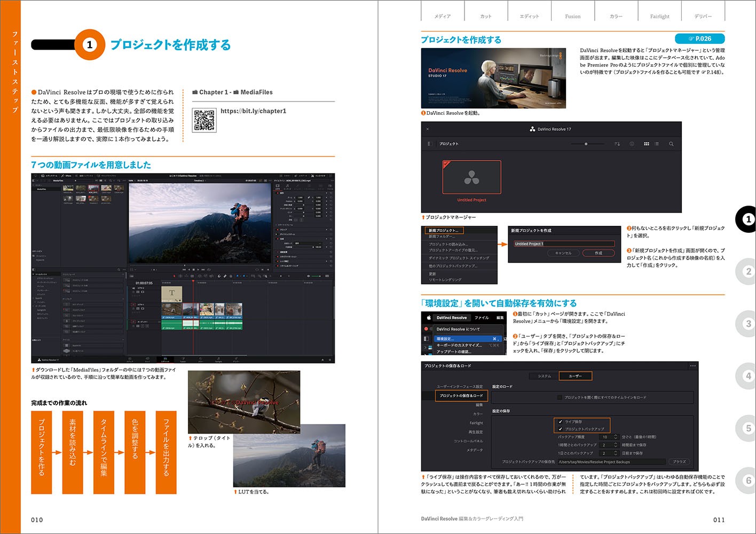Open the DaVinci Resolve menu in menu bar

tap(451, 318)
